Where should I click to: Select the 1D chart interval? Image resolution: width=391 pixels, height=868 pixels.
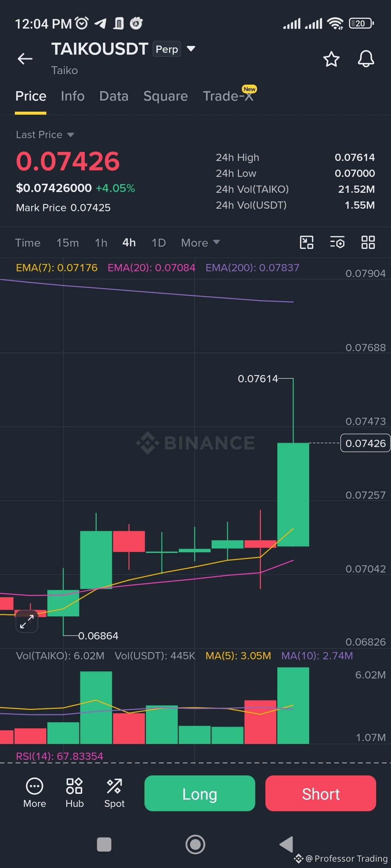(159, 243)
